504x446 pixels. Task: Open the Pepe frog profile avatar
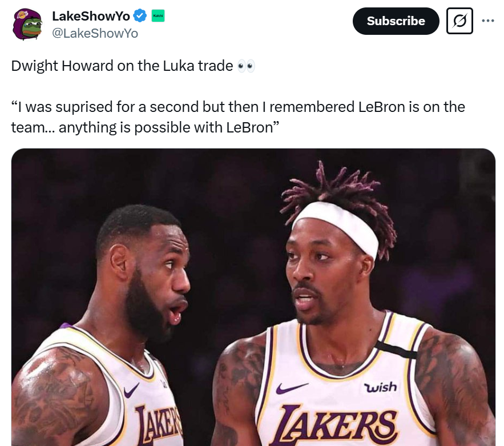pyautogui.click(x=27, y=25)
